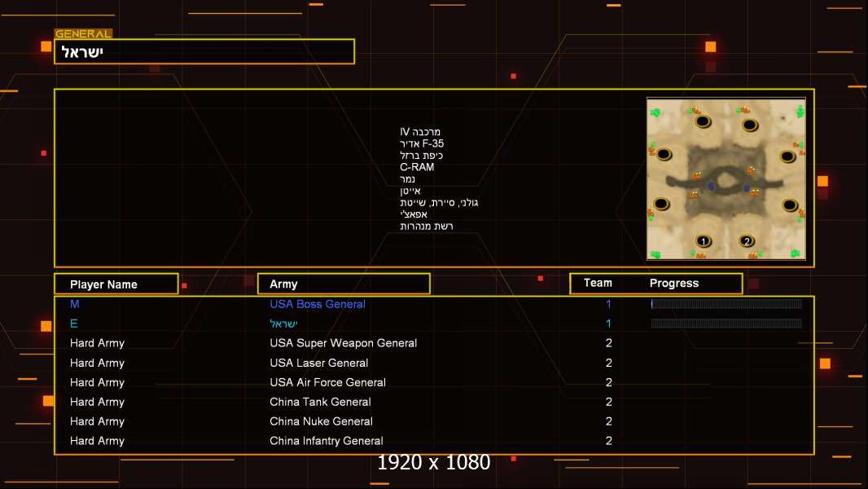The width and height of the screenshot is (868, 489).
Task: Click Hard Army name beside China Nuke General
Action: pos(97,421)
